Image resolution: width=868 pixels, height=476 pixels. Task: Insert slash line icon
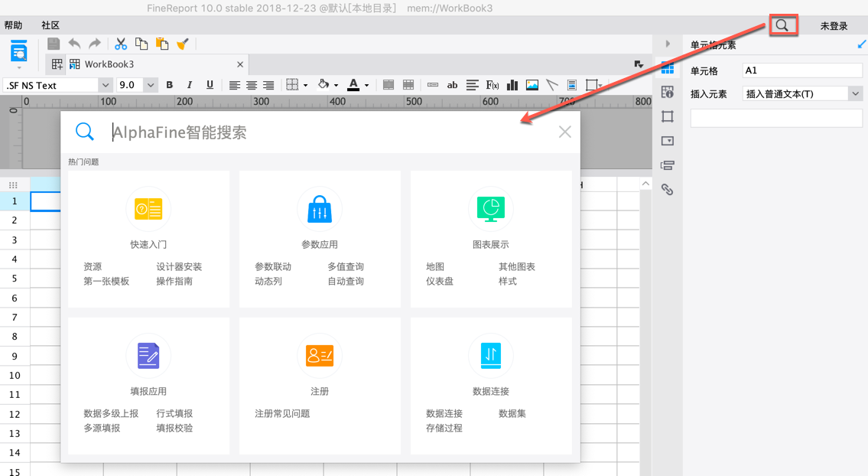552,85
